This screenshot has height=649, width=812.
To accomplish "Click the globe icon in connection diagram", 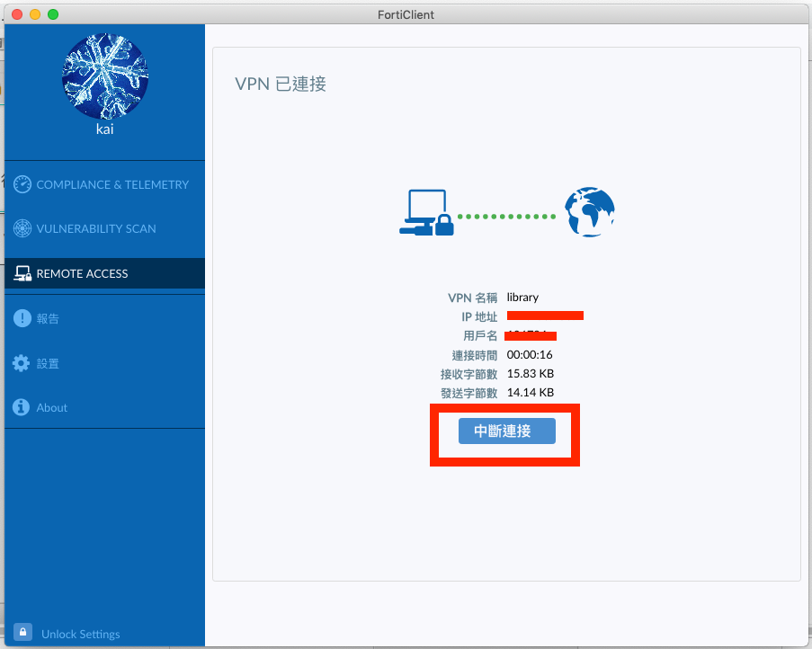I will [x=589, y=212].
